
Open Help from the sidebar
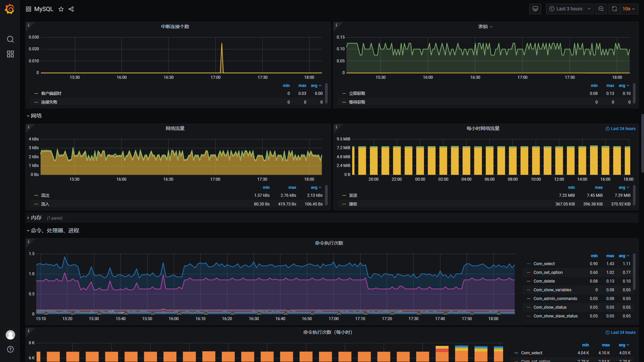[x=10, y=349]
